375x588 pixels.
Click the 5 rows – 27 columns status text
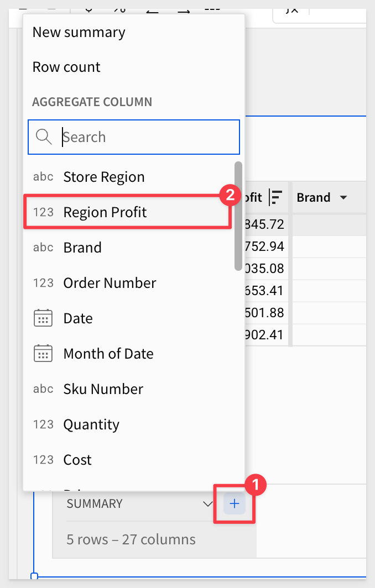click(131, 539)
